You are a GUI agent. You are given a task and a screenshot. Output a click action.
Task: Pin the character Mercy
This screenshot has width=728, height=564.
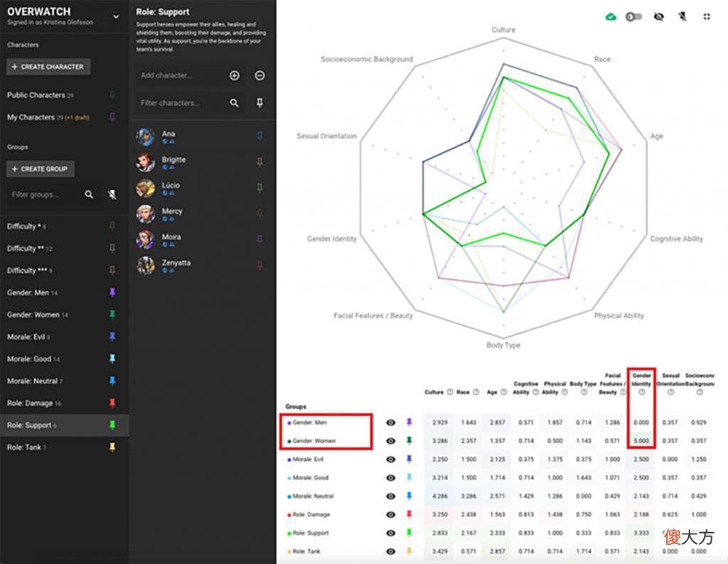pyautogui.click(x=259, y=213)
